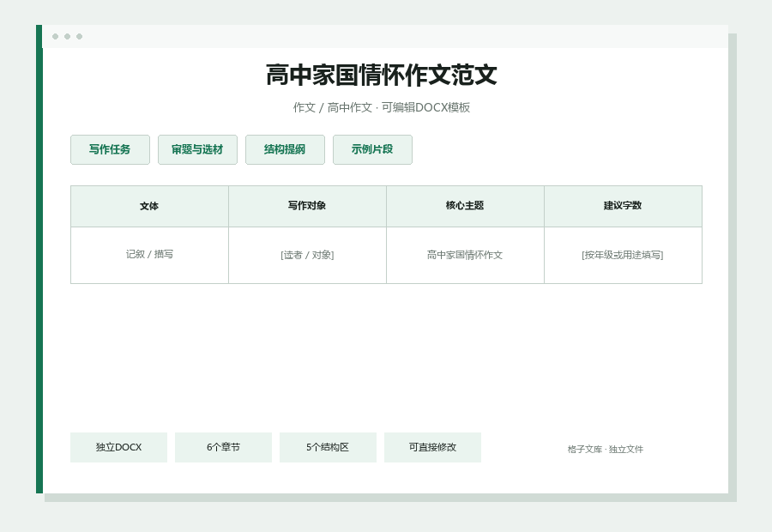This screenshot has height=532, width=772.
Task: Click the 可直接修改 button
Action: [432, 447]
